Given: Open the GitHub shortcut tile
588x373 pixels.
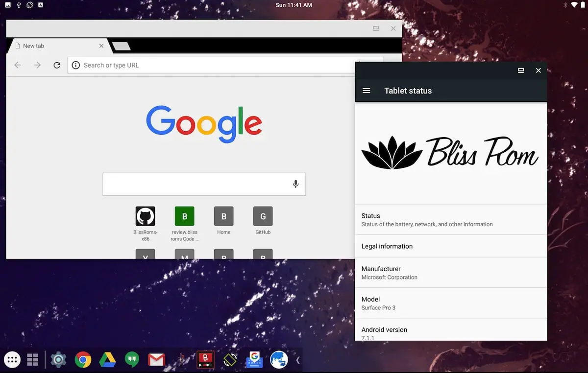Looking at the screenshot, I should click(263, 221).
